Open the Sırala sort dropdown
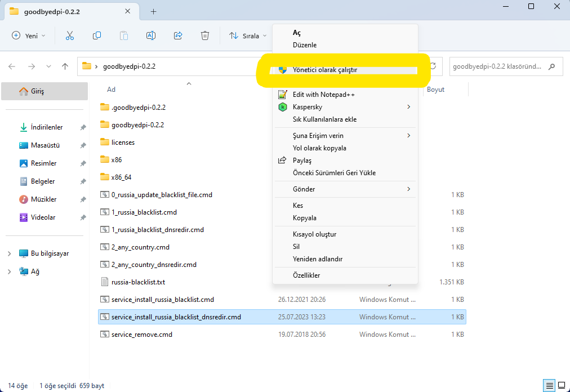Viewport: 570px width, 392px height. [x=248, y=35]
